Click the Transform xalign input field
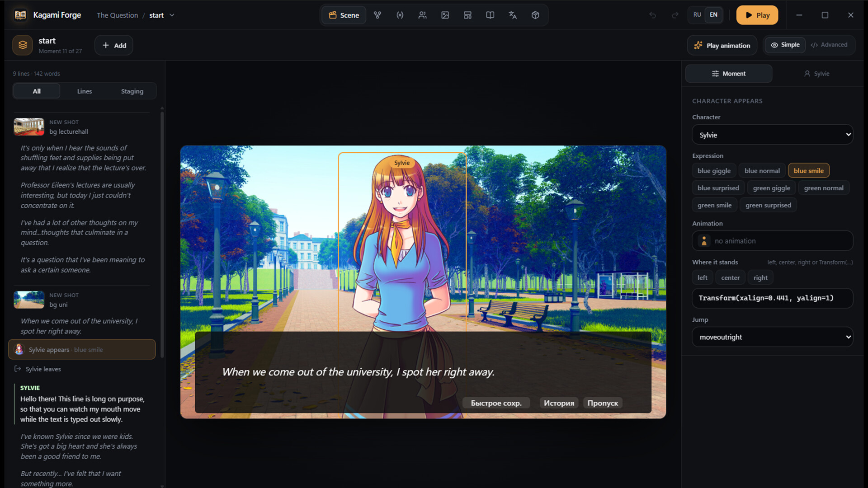The image size is (868, 488). tap(772, 298)
